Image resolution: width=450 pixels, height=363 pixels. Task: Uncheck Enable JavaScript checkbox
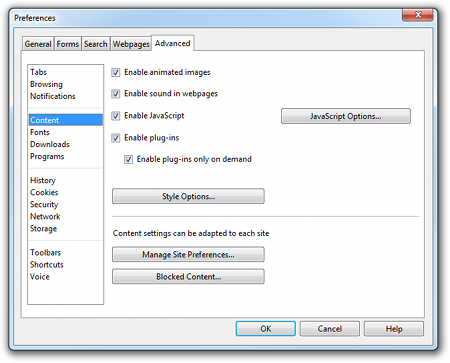[x=116, y=116]
